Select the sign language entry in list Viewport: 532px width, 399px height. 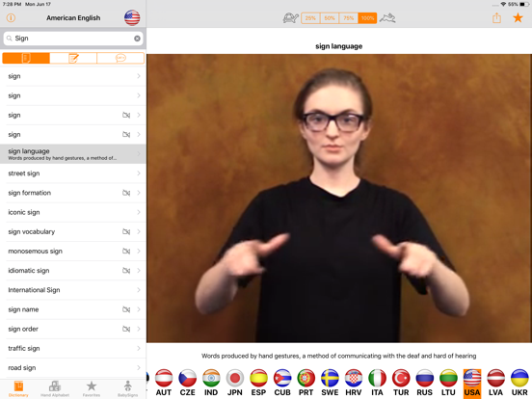pos(73,154)
